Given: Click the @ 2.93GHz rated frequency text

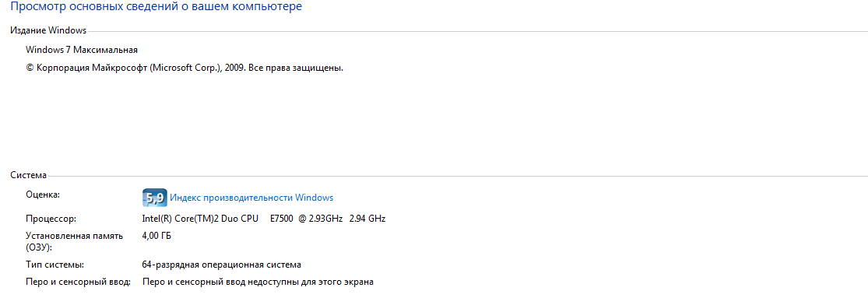Looking at the screenshot, I should (322, 219).
